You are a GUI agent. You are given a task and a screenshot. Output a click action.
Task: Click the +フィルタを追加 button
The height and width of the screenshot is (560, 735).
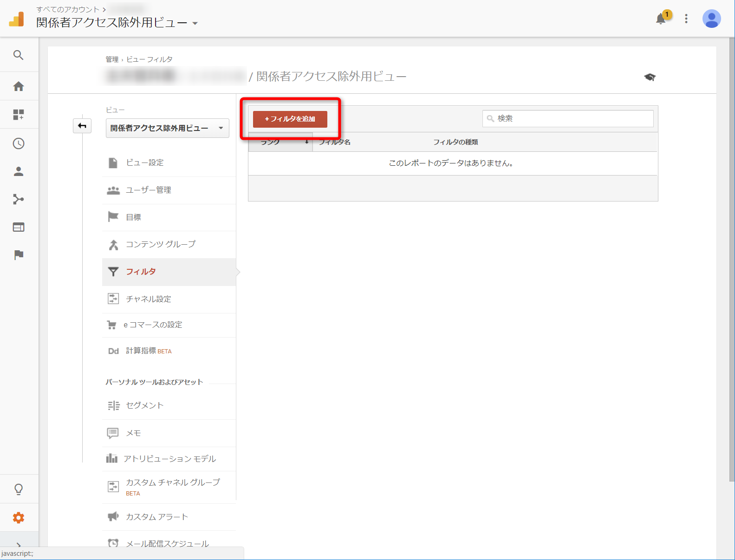tap(290, 119)
